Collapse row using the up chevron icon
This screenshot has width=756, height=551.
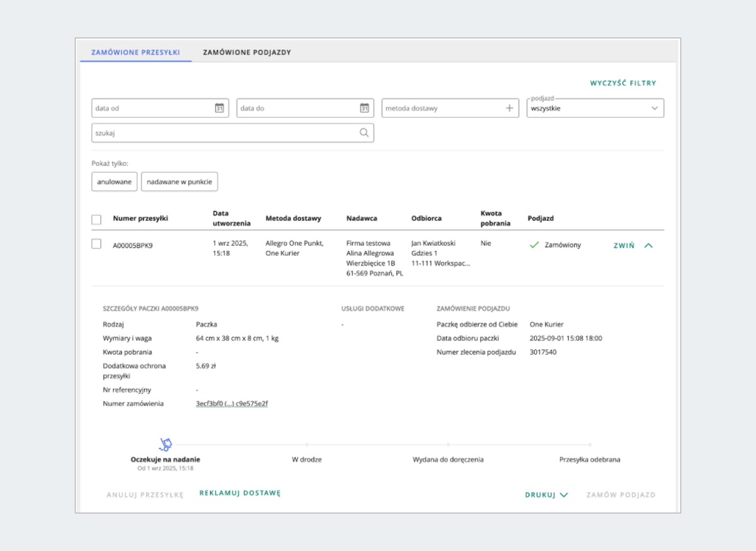pyautogui.click(x=649, y=246)
